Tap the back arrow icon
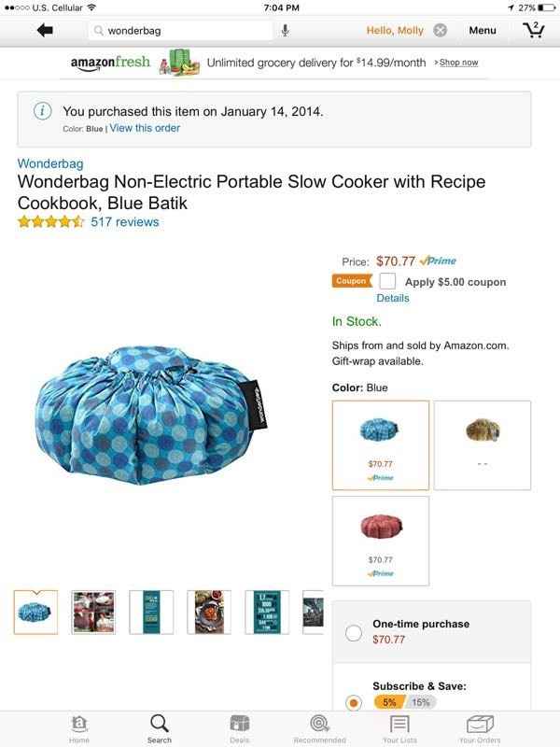 coord(45,31)
